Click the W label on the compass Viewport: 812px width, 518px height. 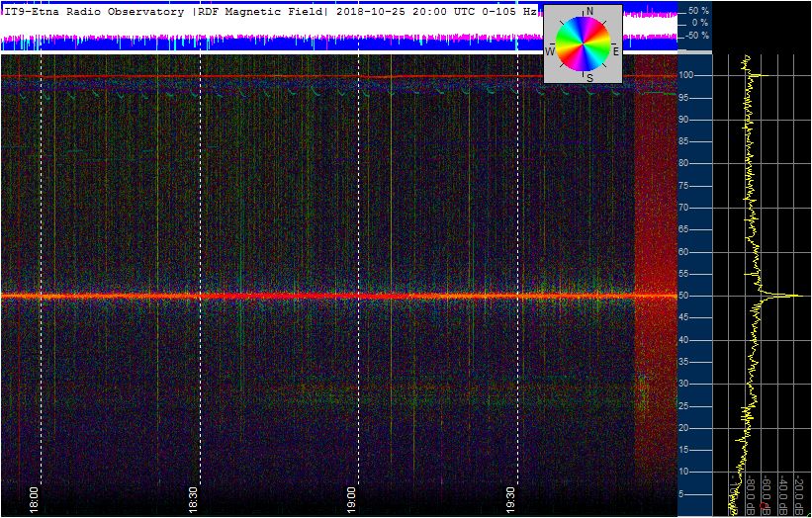coord(550,51)
